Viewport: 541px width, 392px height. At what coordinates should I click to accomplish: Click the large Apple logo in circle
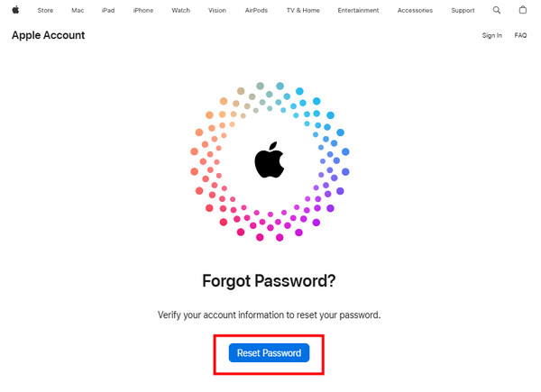(270, 161)
